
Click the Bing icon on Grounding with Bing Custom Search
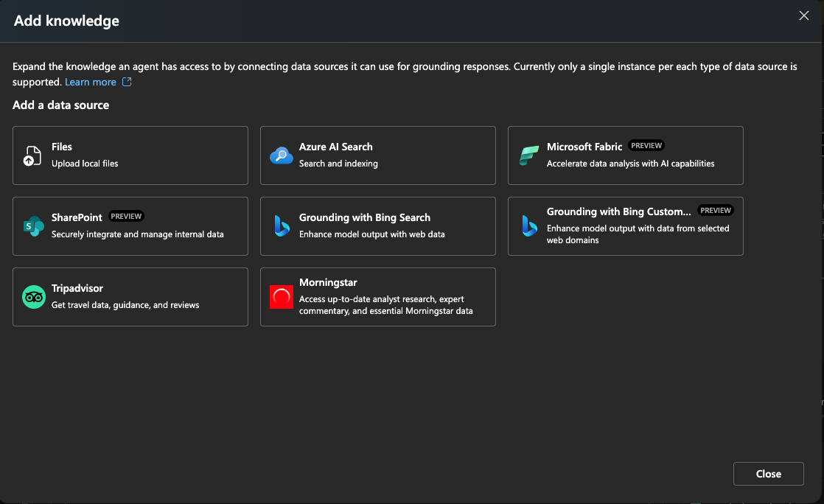528,228
